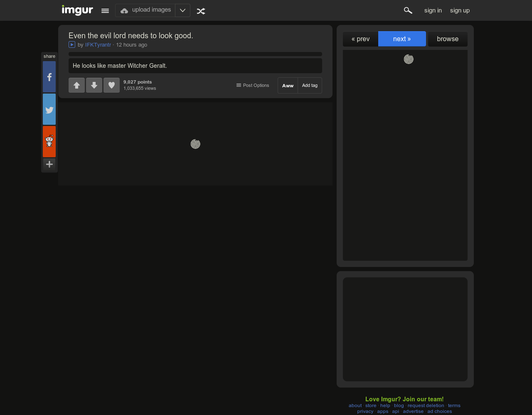Click the loading sidebar gallery panel
This screenshot has height=415, width=532.
pyautogui.click(x=405, y=155)
